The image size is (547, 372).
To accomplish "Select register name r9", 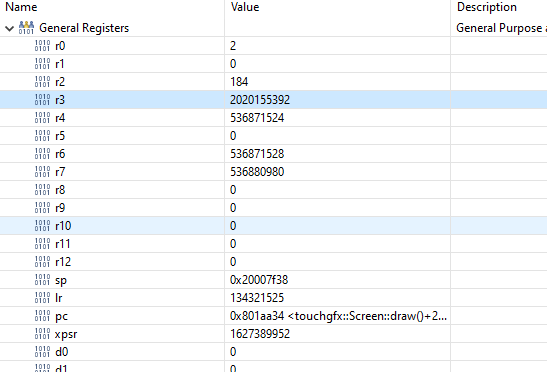I will (x=60, y=208).
